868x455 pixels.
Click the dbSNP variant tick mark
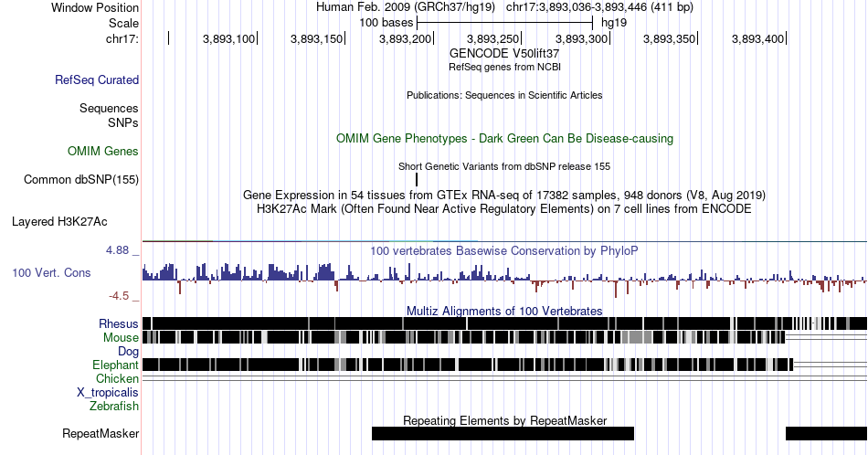pyautogui.click(x=417, y=179)
